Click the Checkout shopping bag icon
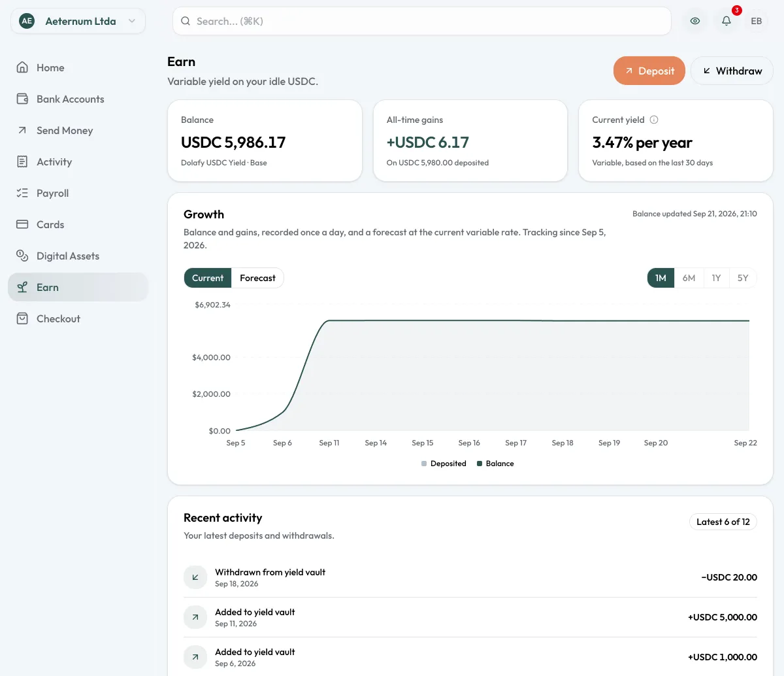 point(22,318)
